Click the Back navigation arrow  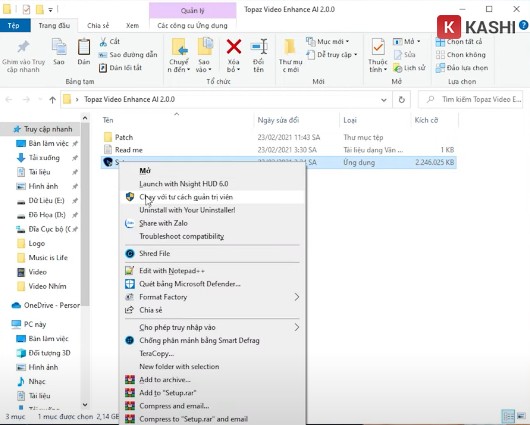click(9, 100)
